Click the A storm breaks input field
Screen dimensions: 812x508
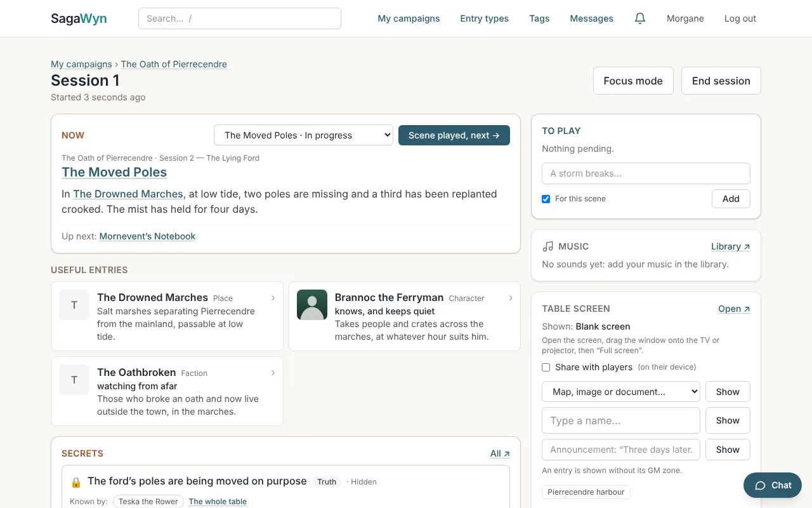[x=646, y=173]
